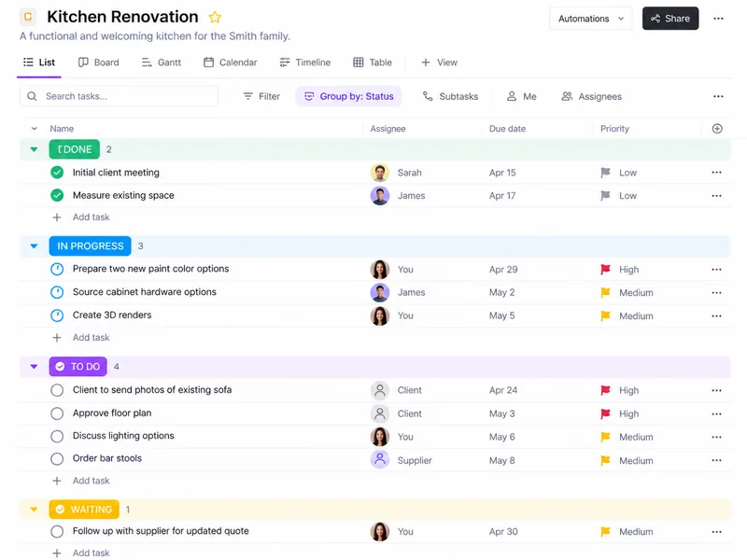Switch to the Table view tab
The width and height of the screenshot is (747, 560).
373,63
